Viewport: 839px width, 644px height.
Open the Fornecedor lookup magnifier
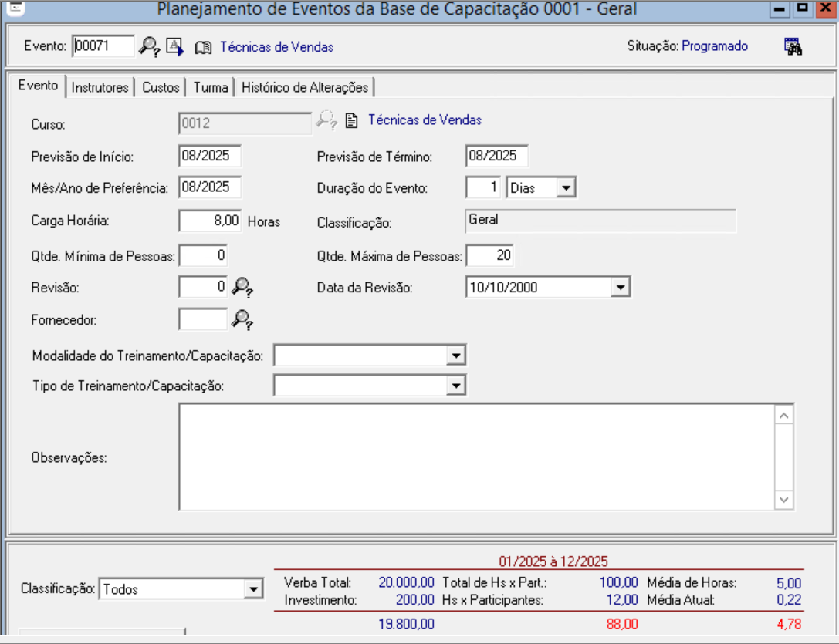(243, 319)
